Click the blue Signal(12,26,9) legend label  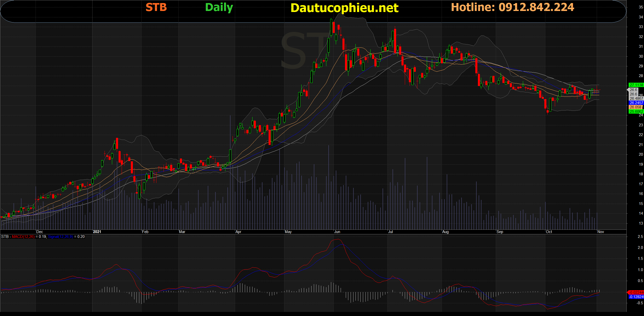tap(61, 237)
